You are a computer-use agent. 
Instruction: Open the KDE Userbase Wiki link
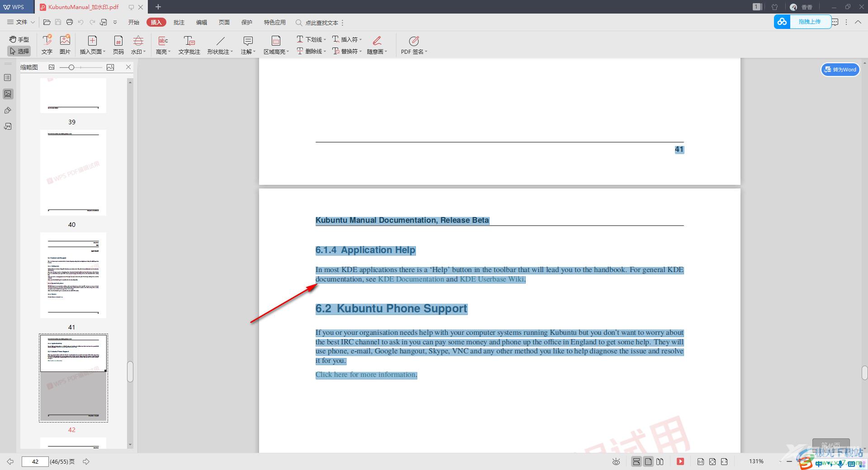coord(492,279)
